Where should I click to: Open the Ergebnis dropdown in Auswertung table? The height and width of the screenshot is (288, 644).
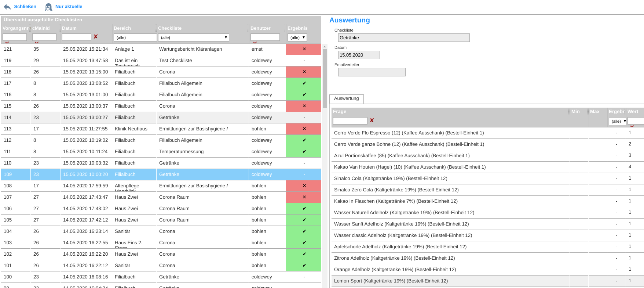point(618,121)
